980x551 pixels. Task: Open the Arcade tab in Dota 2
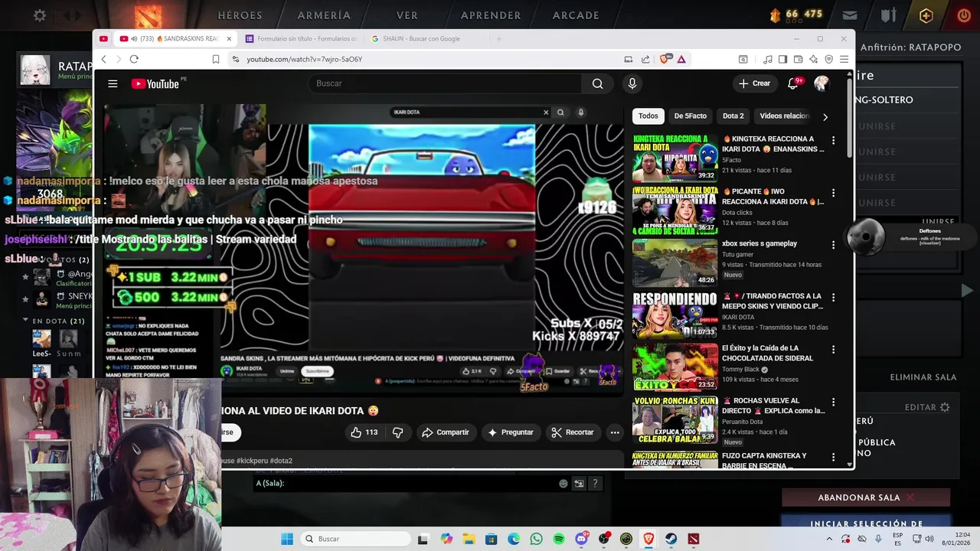576,15
